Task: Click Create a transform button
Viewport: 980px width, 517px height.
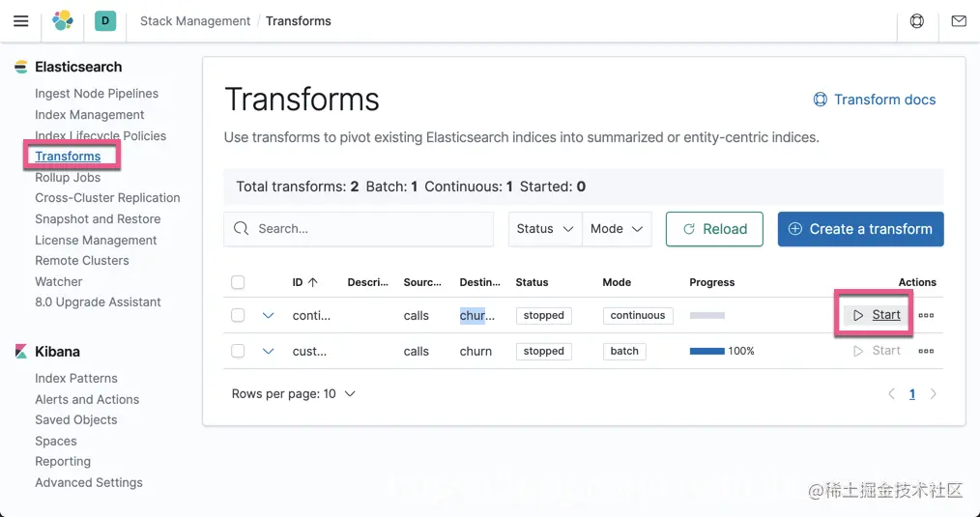Action: click(x=860, y=229)
